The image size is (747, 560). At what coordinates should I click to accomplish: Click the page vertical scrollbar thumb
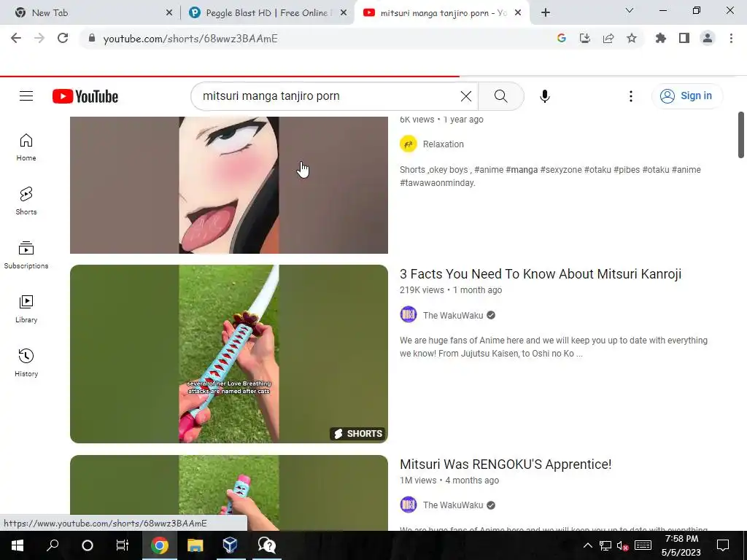tap(741, 135)
